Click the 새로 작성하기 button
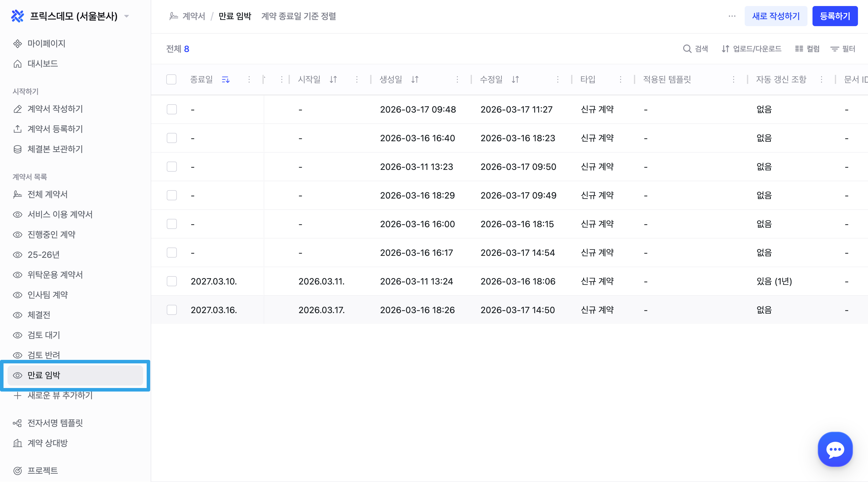 [775, 16]
